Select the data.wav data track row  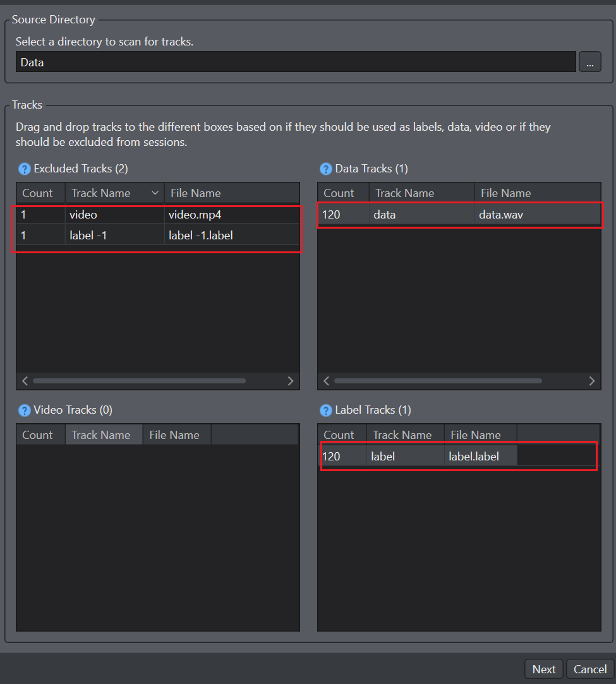[459, 215]
